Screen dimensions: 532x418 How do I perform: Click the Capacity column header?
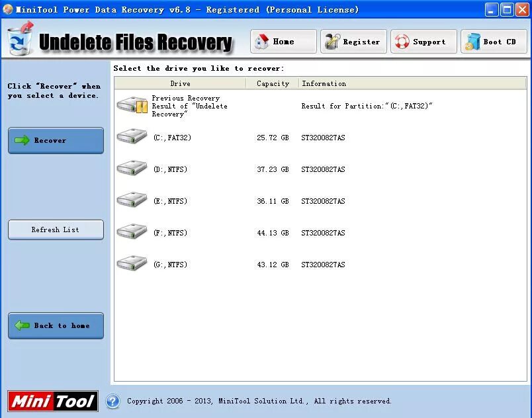[273, 83]
